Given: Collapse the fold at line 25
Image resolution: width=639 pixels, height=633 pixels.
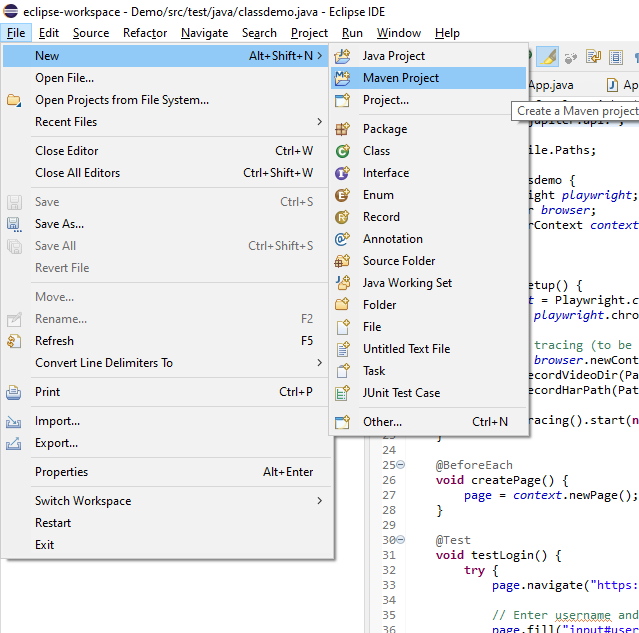Looking at the screenshot, I should (401, 465).
